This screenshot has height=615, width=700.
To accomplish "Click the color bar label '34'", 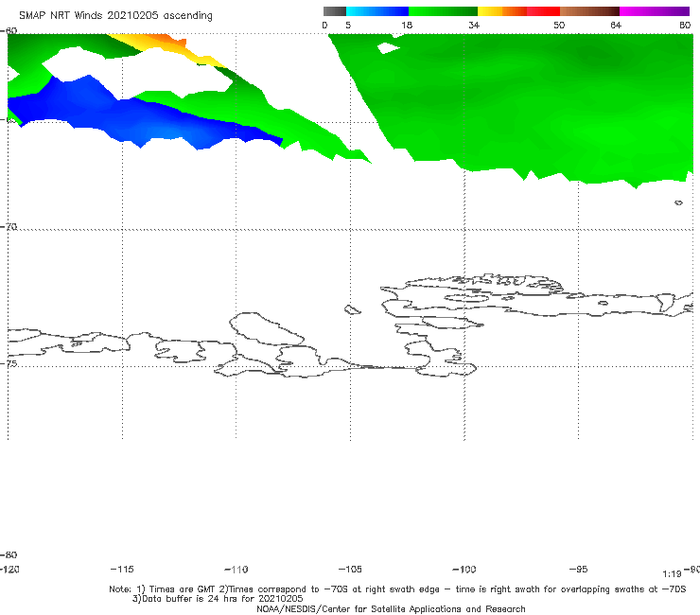I will [x=474, y=25].
